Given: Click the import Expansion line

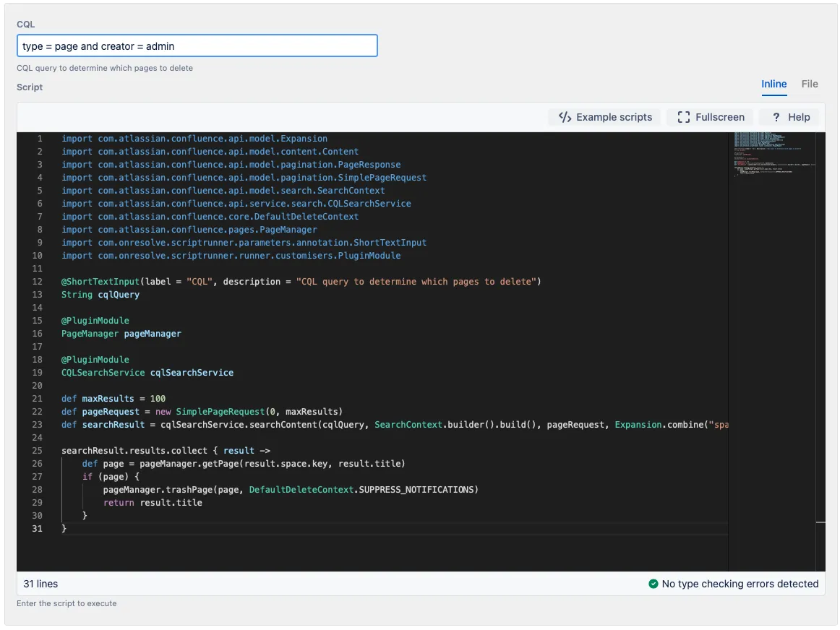Looking at the screenshot, I should pos(194,139).
